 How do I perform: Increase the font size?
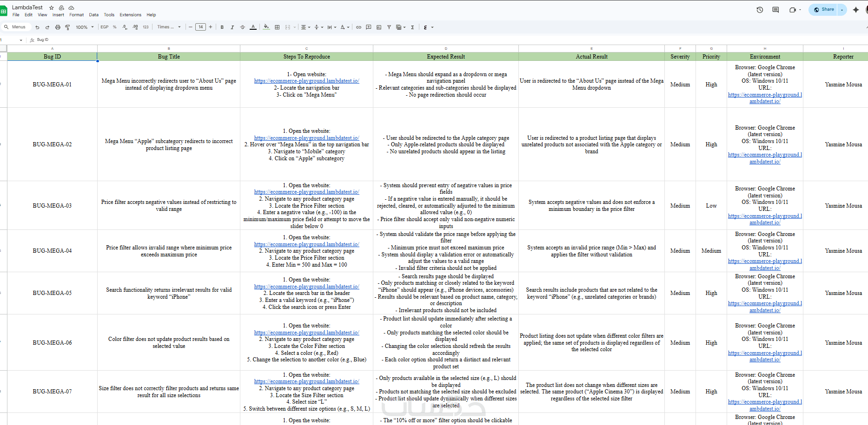[211, 27]
